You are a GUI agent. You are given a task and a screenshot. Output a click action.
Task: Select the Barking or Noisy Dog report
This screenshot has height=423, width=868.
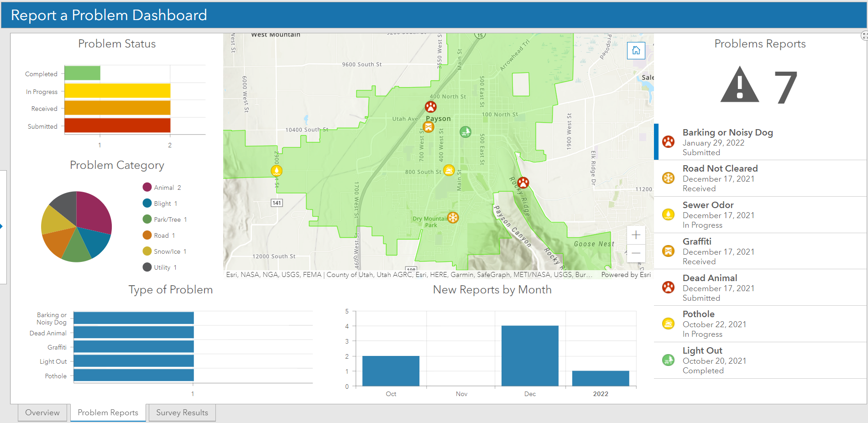[x=761, y=142]
